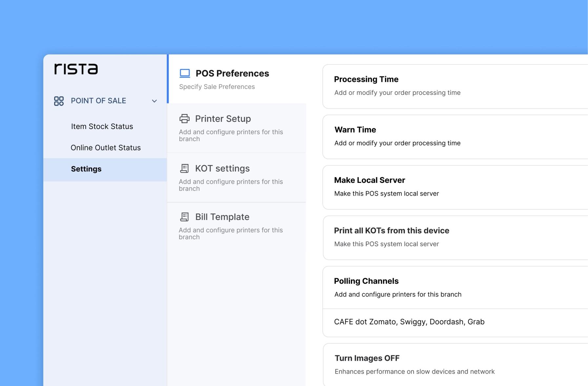Open Item Stock Status page

102,126
